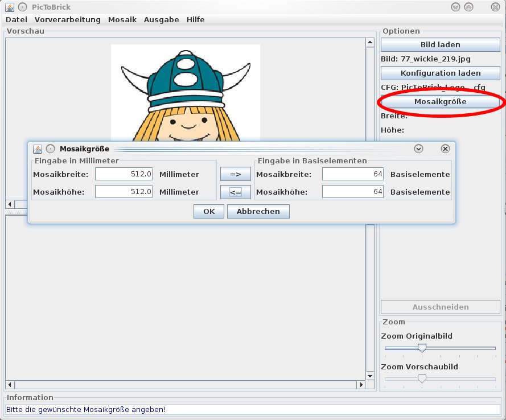This screenshot has height=420, width=506.
Task: Click the round window menu icon beside PicToBrick title
Action: (22, 7)
